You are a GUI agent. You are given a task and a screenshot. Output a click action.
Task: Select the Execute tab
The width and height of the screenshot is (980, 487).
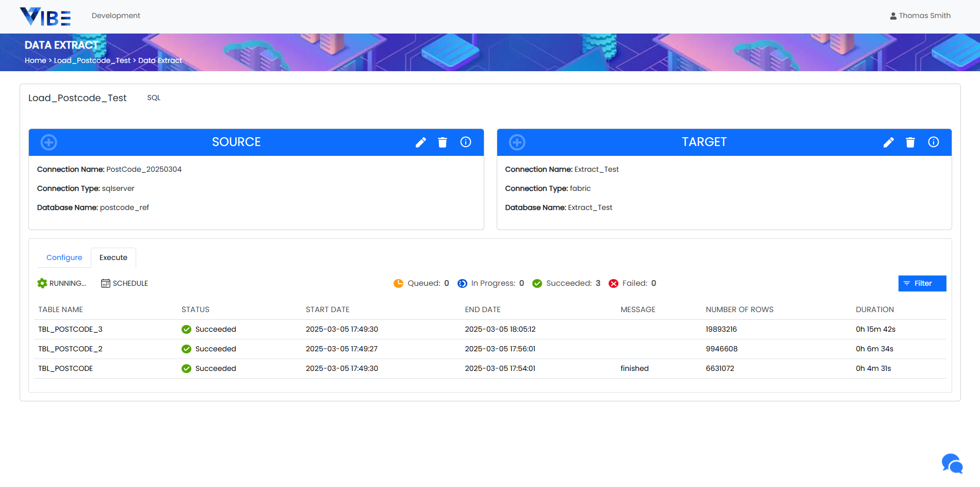(113, 257)
